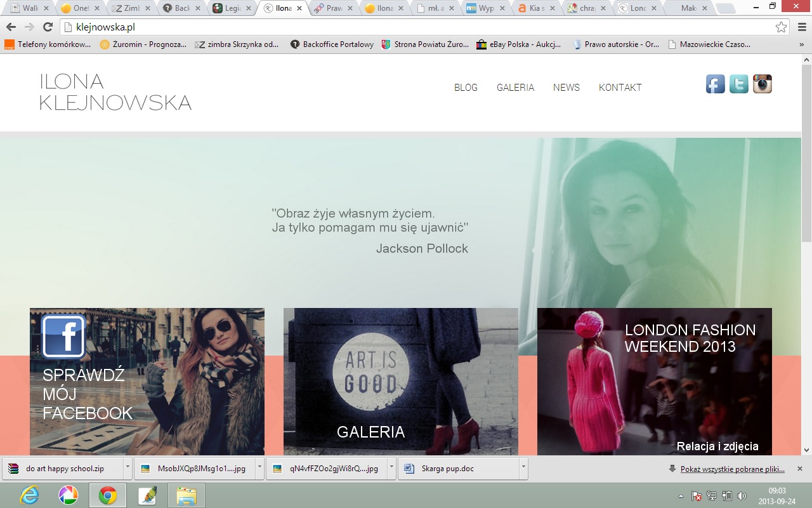Open the GALERIA menu item

515,88
